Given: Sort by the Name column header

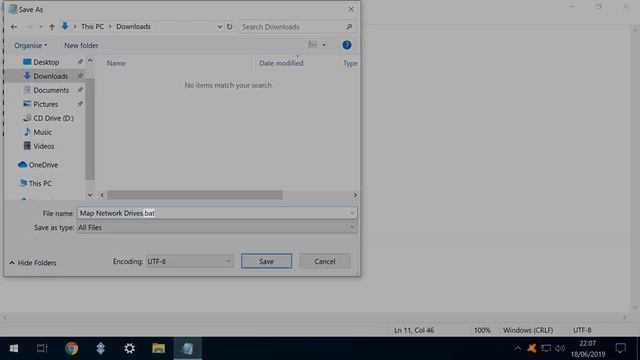Looking at the screenshot, I should click(x=116, y=63).
